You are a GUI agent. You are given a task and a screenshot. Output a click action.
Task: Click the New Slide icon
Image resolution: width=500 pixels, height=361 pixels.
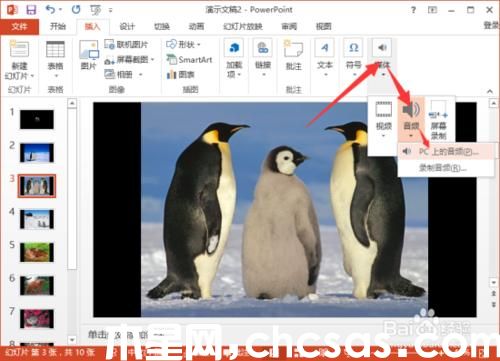click(19, 49)
